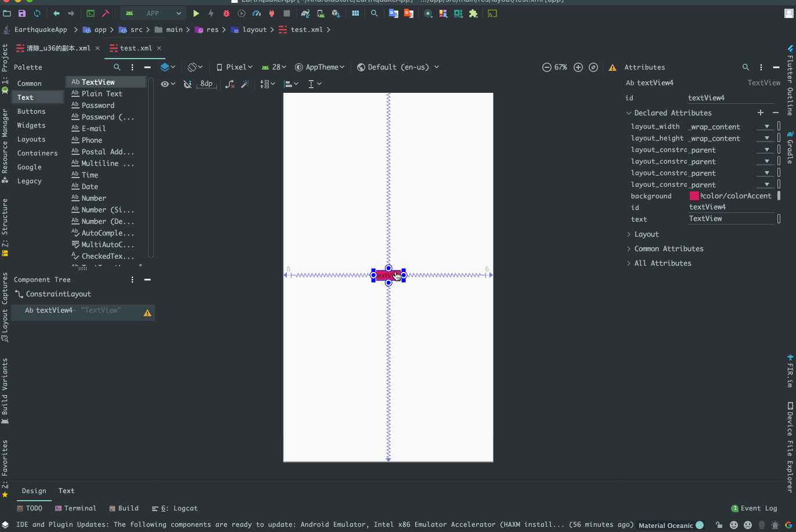Viewport: 796px width, 532px height.
Task: Zoom out the design with minus icon
Action: tap(546, 67)
